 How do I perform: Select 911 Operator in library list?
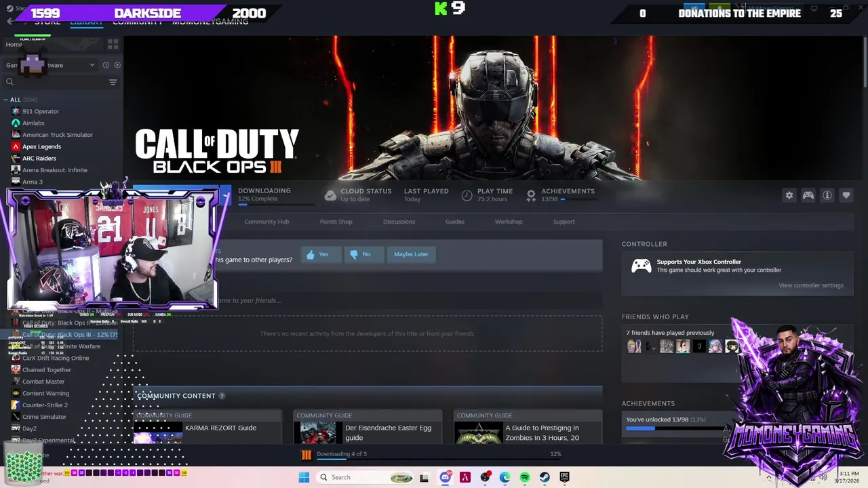(41, 111)
